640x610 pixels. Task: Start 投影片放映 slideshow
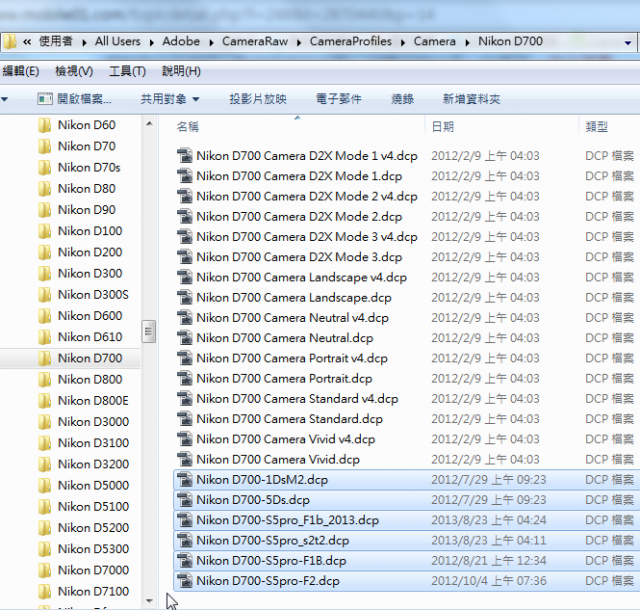pyautogui.click(x=258, y=99)
